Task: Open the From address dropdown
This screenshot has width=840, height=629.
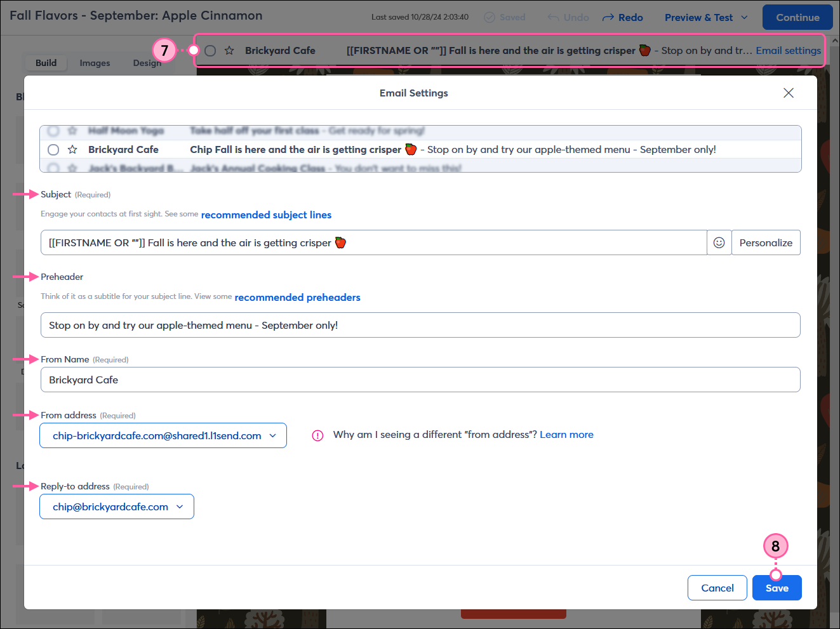Action: (x=163, y=435)
